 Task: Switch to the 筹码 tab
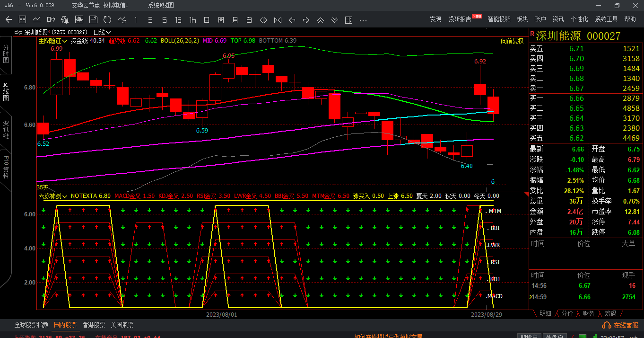click(610, 313)
